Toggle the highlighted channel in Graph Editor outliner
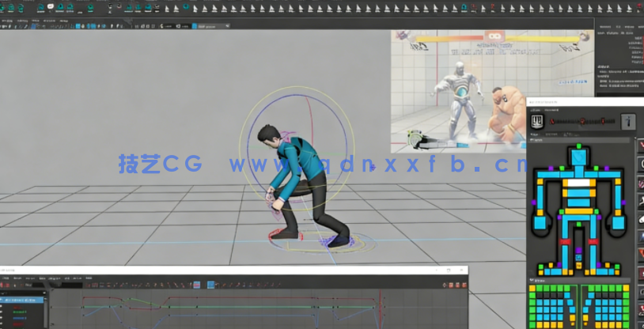The image size is (644, 329). tap(22, 300)
